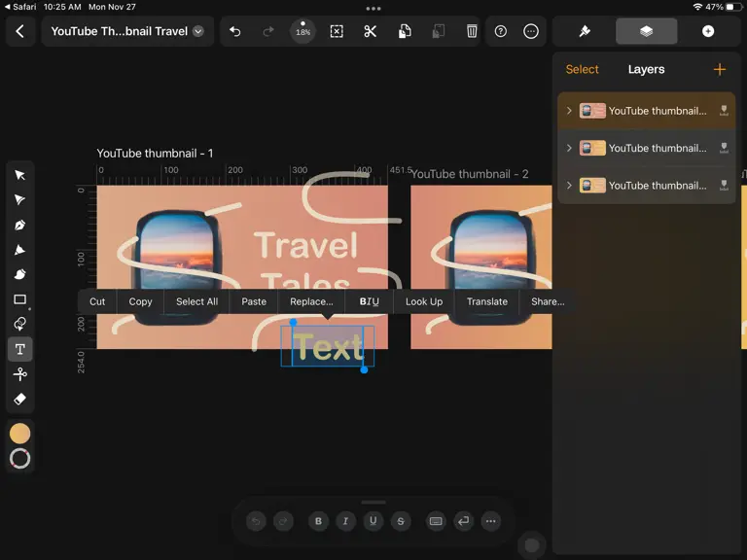Toggle Underline in bottom text bar
Image resolution: width=747 pixels, height=560 pixels.
coord(373,521)
